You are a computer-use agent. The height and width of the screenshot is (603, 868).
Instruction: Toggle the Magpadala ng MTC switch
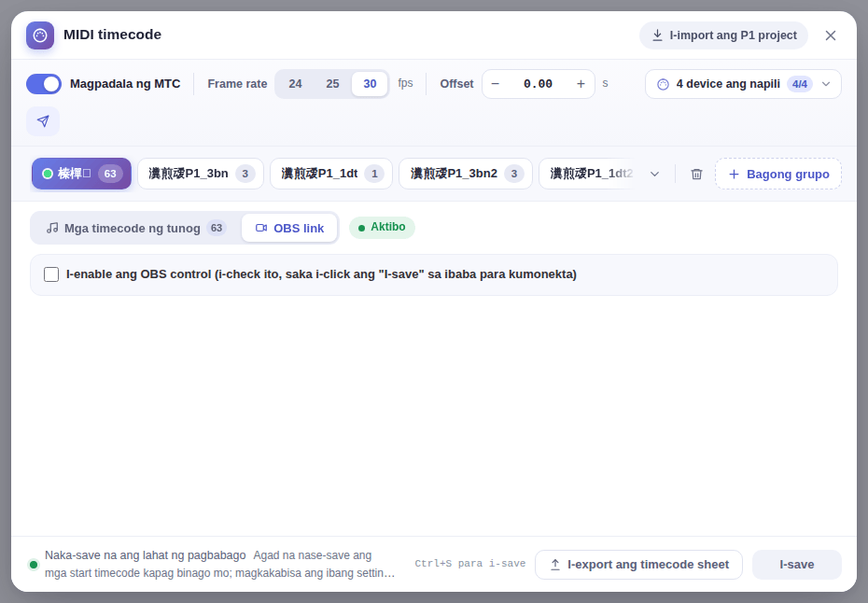coord(44,84)
